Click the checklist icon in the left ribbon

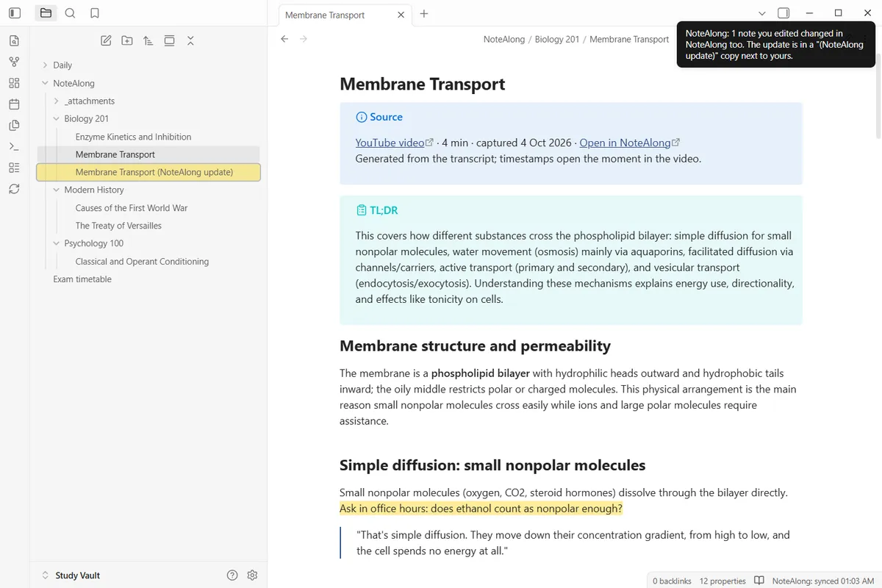point(14,168)
